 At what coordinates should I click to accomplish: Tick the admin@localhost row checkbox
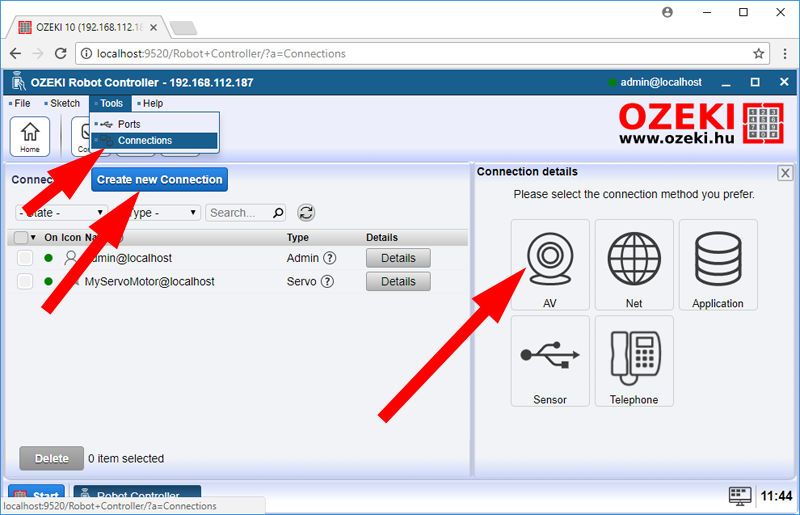point(25,258)
